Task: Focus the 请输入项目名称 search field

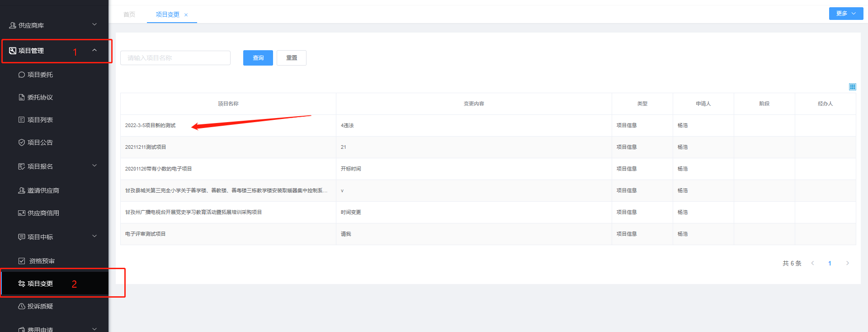Action: click(x=175, y=58)
